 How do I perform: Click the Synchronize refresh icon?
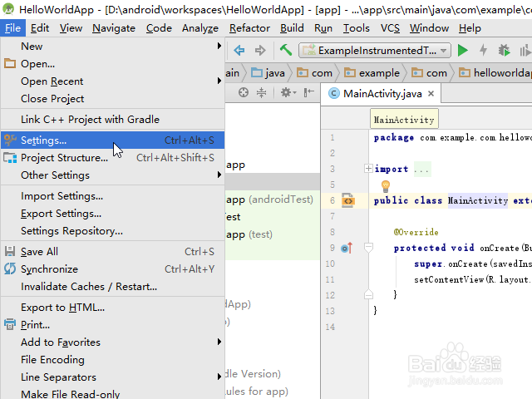point(10,268)
